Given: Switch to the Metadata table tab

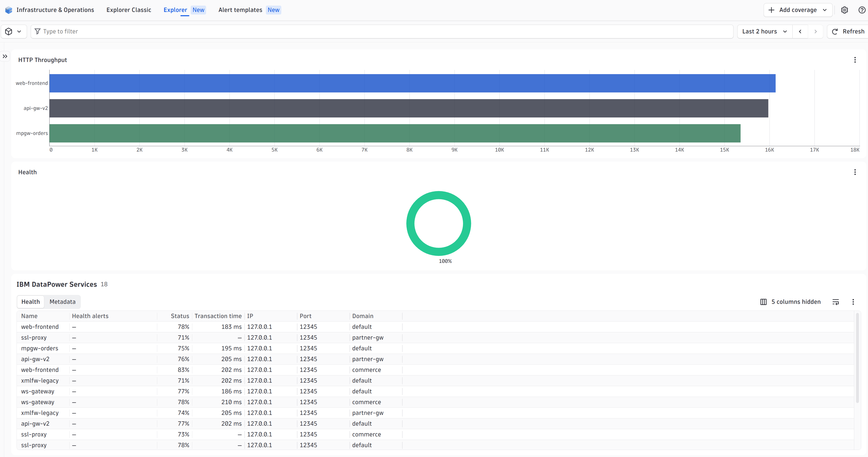Looking at the screenshot, I should tap(62, 302).
